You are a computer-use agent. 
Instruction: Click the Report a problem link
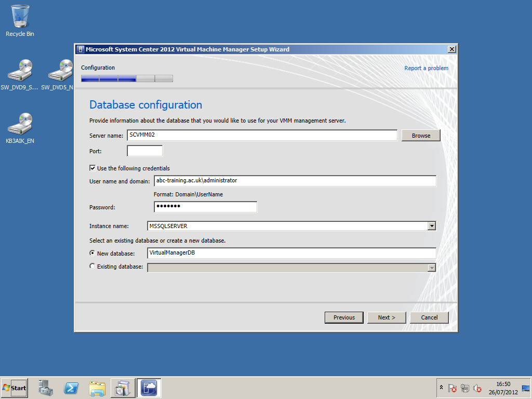pyautogui.click(x=426, y=68)
